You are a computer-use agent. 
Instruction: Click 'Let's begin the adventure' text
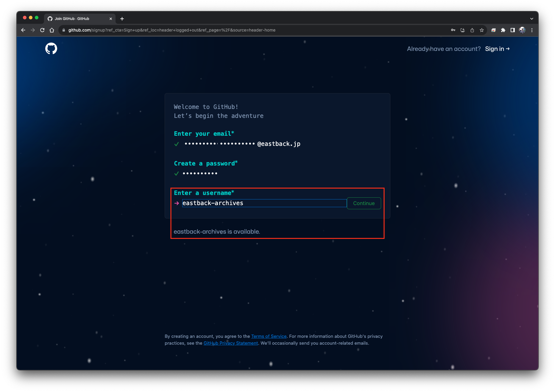(x=219, y=116)
